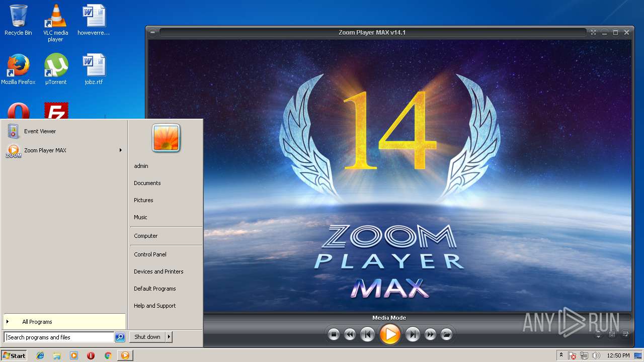
Task: Open Pictures from Start menu
Action: click(x=143, y=200)
